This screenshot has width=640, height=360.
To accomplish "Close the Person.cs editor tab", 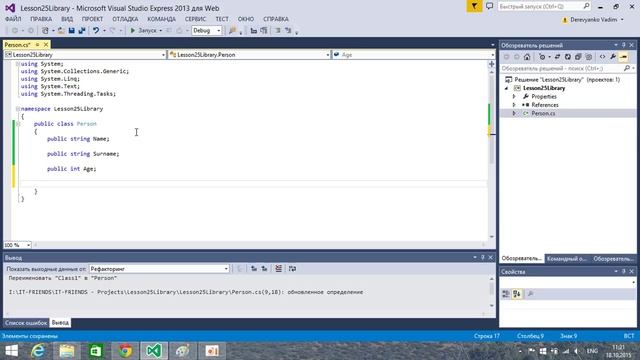I will (46, 45).
